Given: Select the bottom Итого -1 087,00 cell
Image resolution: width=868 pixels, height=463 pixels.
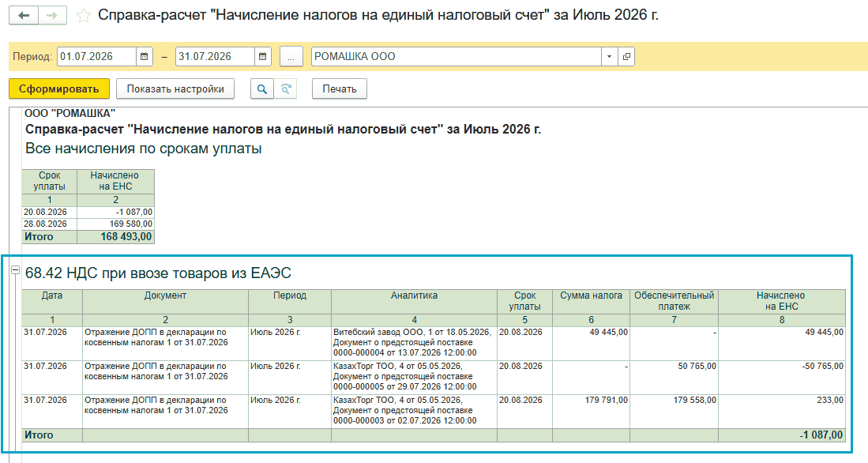Looking at the screenshot, I should pyautogui.click(x=782, y=435).
